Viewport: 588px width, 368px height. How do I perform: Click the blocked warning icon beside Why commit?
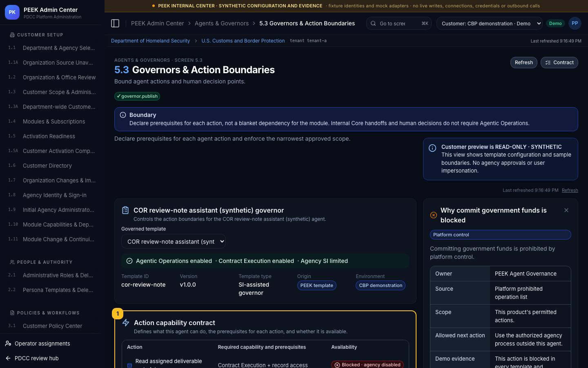tap(434, 215)
